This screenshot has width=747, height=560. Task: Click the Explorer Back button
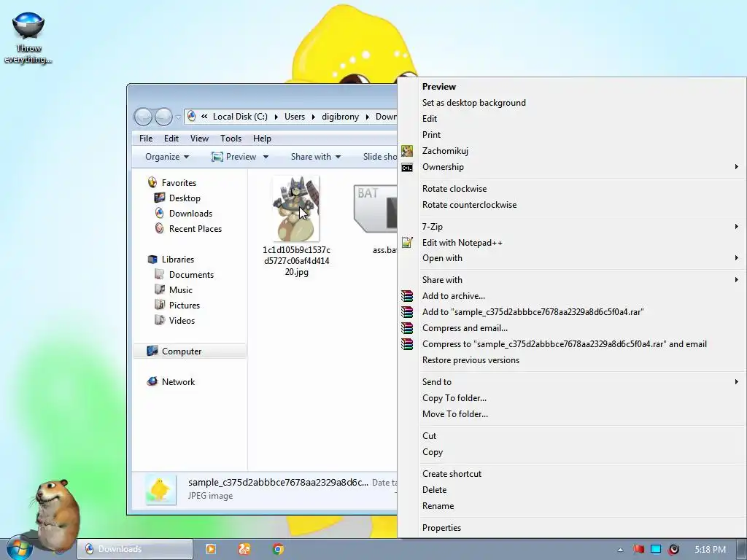[x=143, y=117]
